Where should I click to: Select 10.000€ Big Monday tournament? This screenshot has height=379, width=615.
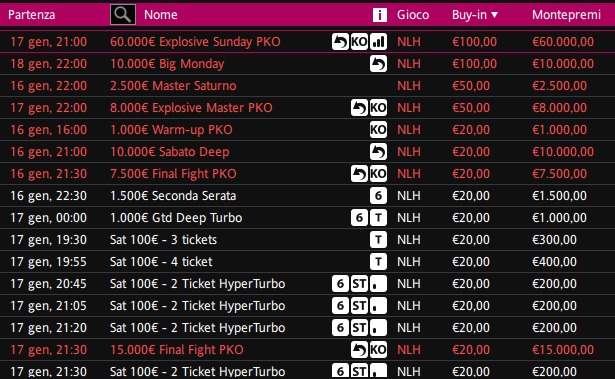click(x=167, y=64)
